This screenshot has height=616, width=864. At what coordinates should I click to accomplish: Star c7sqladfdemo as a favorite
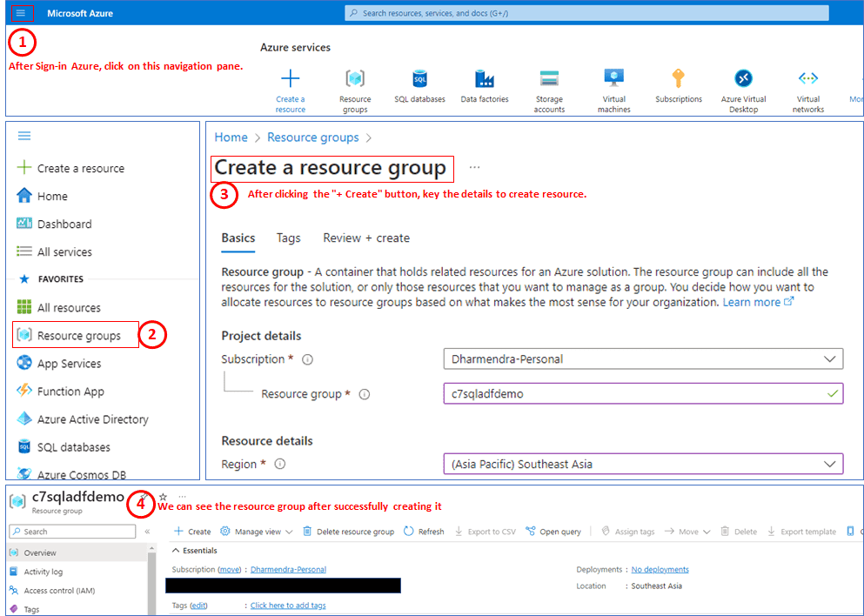click(162, 497)
